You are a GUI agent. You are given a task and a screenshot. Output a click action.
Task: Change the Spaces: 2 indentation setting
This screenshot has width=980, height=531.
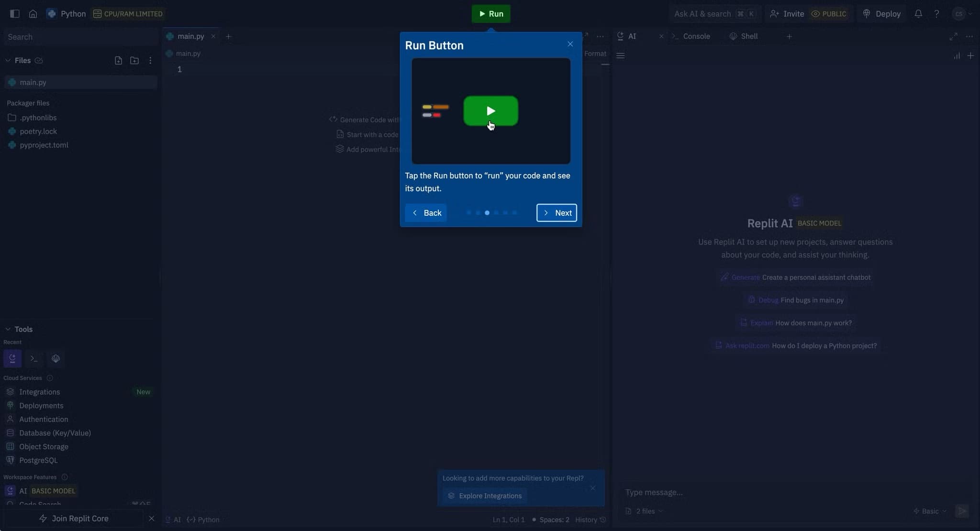tap(554, 520)
